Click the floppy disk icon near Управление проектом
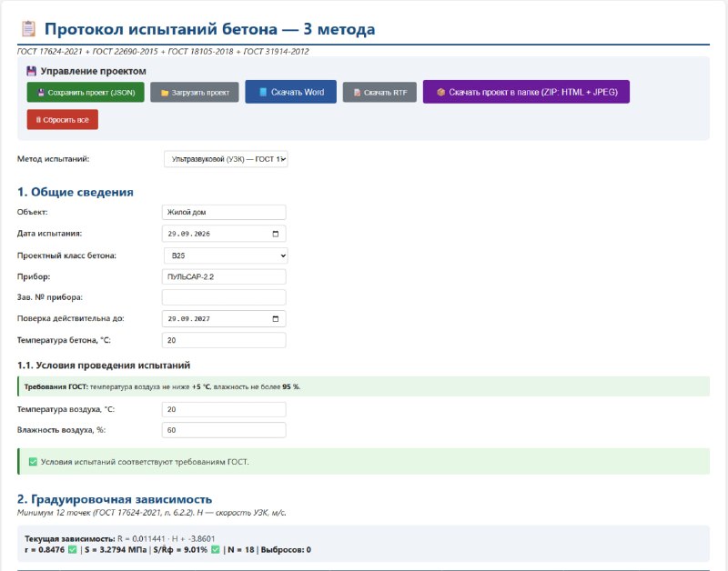 tap(31, 71)
